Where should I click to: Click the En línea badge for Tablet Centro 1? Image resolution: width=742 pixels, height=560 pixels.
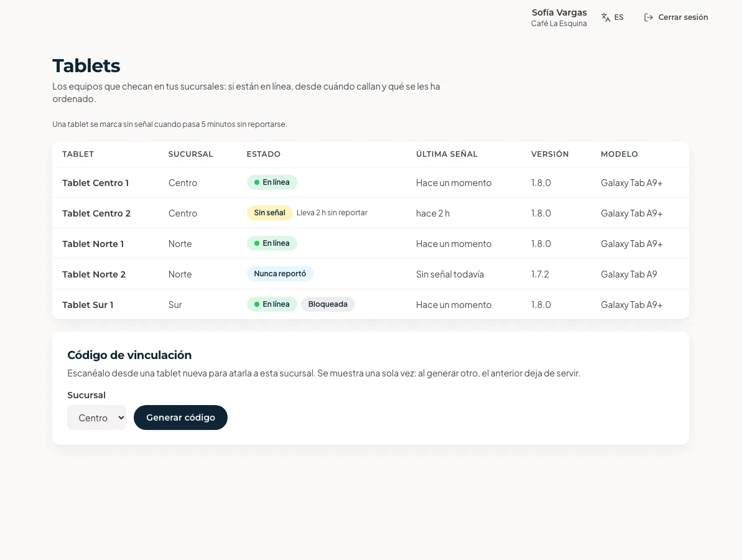(272, 182)
